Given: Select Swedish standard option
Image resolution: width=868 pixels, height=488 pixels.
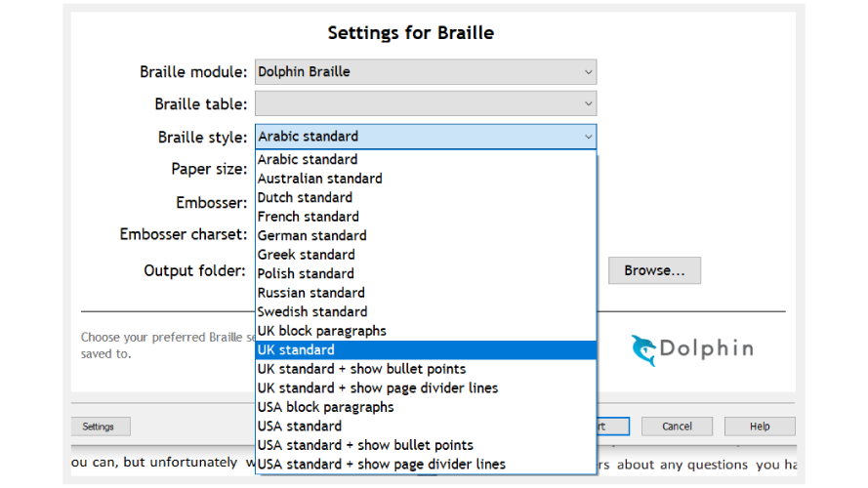Looking at the screenshot, I should (312, 311).
